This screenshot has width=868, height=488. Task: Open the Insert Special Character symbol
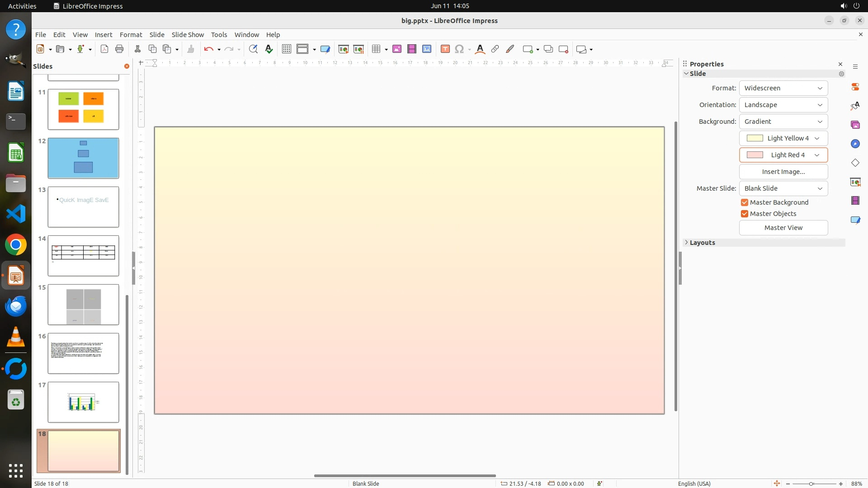coord(459,49)
